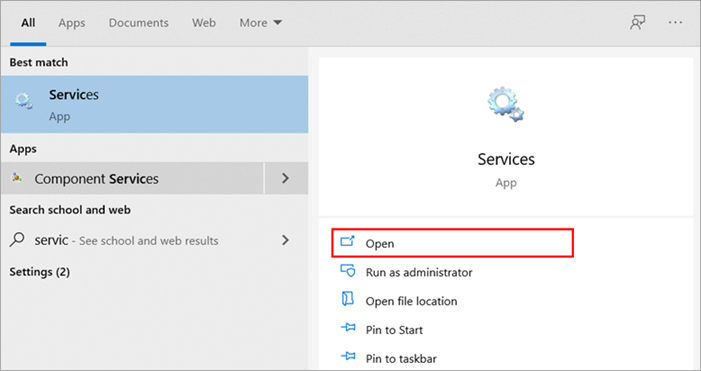Click the Pin to taskbar pin icon
Screen dimensions: 701x371
[348, 357]
